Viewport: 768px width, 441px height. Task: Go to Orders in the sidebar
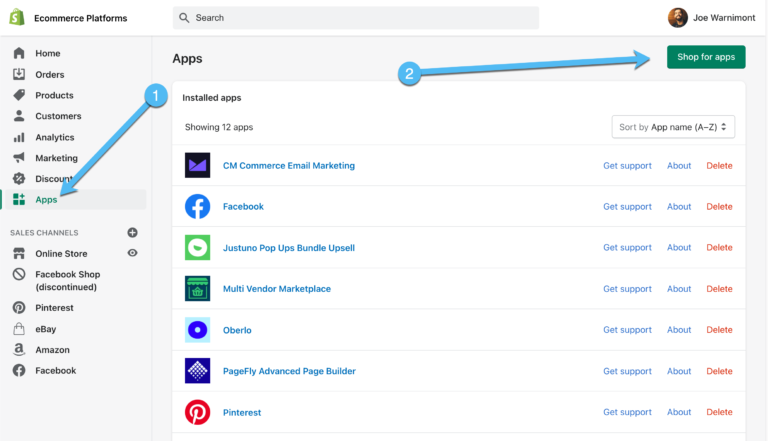click(x=49, y=74)
